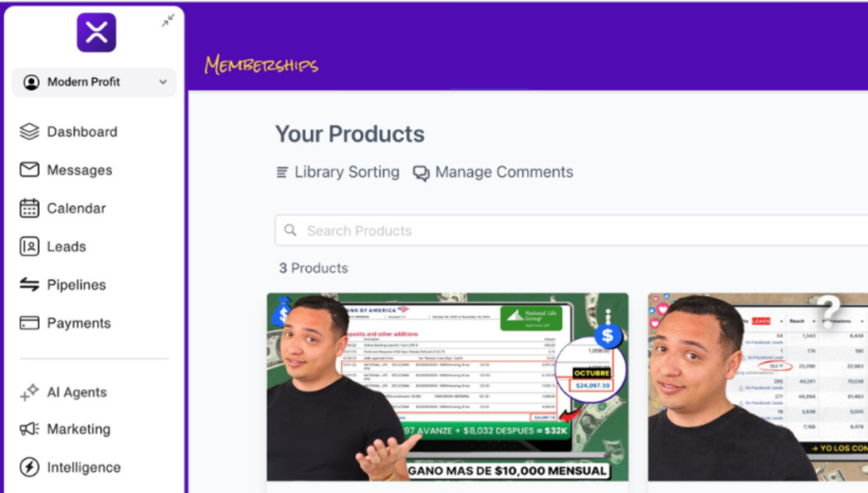The width and height of the screenshot is (868, 493).
Task: Click the magnifier icon in the search box
Action: tap(290, 230)
